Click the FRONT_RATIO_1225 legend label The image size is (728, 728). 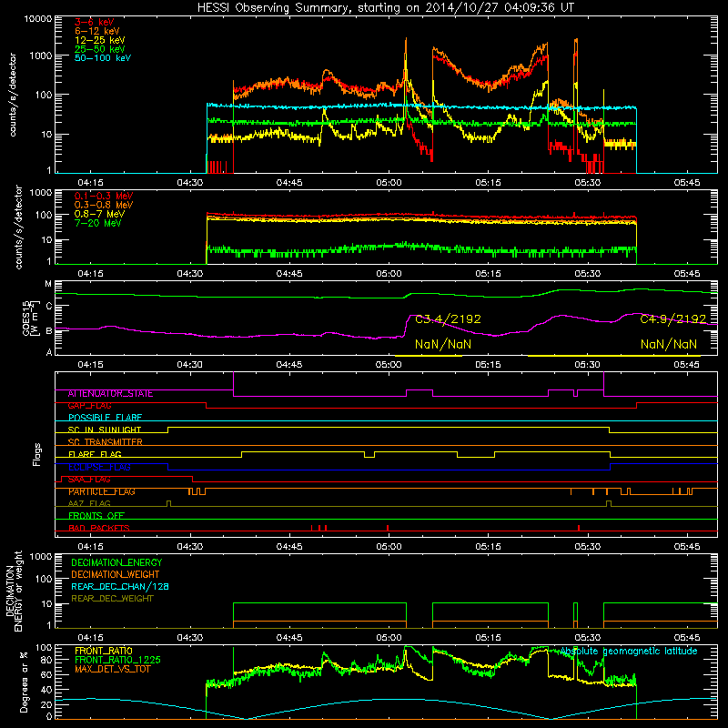[x=117, y=661]
